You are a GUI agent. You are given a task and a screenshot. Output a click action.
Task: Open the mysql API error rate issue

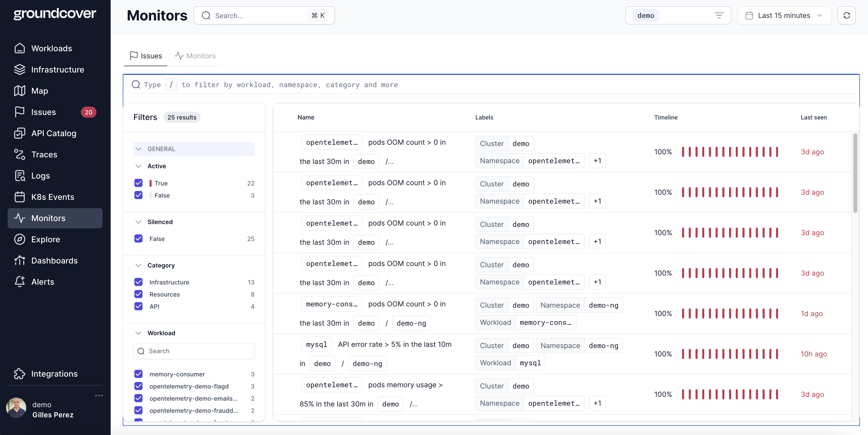point(394,344)
